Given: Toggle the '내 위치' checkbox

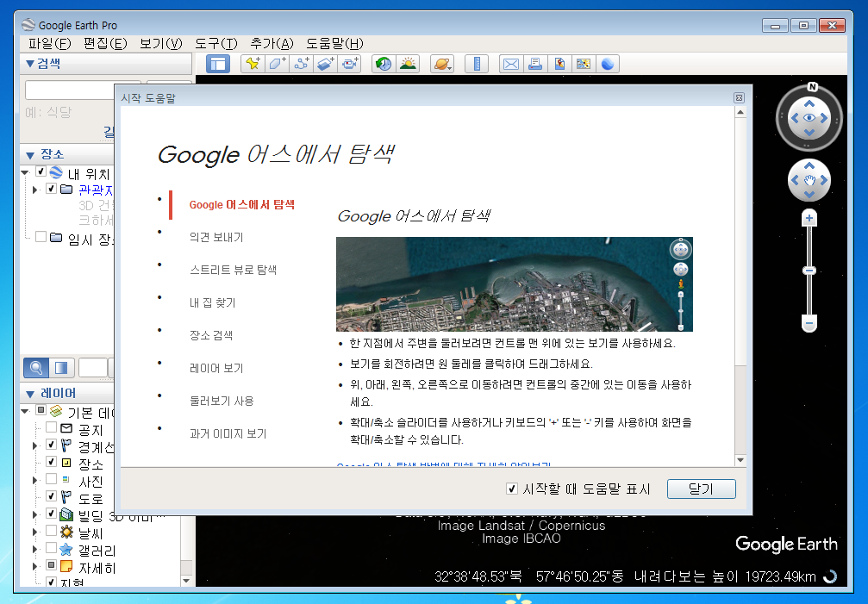Looking at the screenshot, I should click(41, 171).
